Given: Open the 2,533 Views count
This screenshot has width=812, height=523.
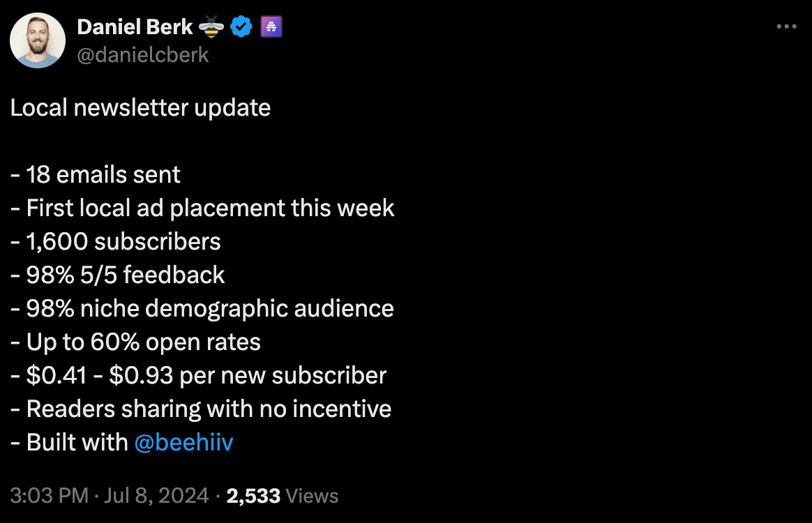Looking at the screenshot, I should [283, 496].
